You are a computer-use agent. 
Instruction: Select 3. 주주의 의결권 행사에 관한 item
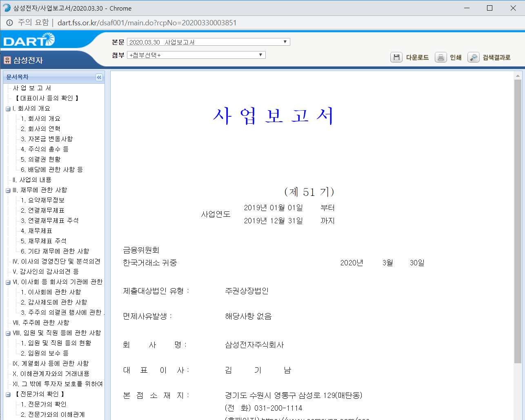click(x=62, y=312)
